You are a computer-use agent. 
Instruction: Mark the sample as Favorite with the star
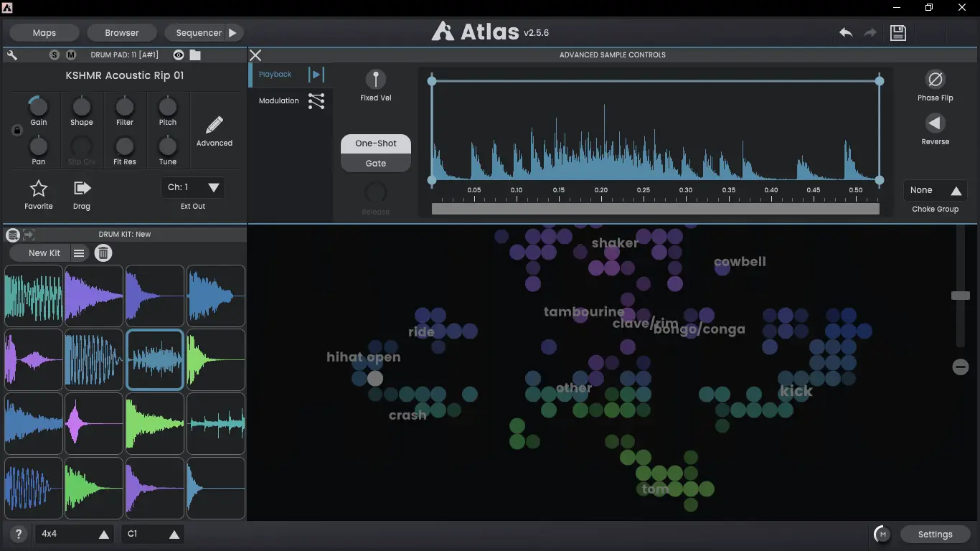point(39,189)
